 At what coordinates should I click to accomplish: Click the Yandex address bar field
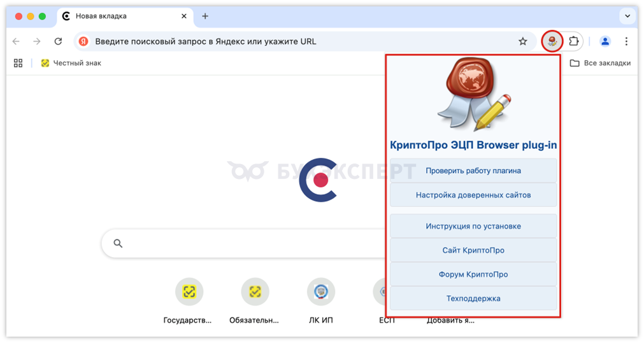coord(304,41)
